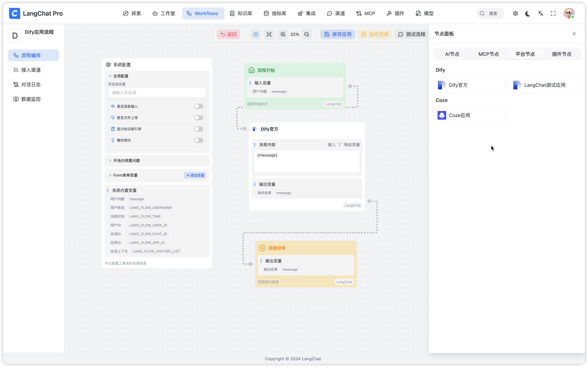Enable the 是否语音输入 switch
Screen dimensions: 588x367
coord(199,106)
